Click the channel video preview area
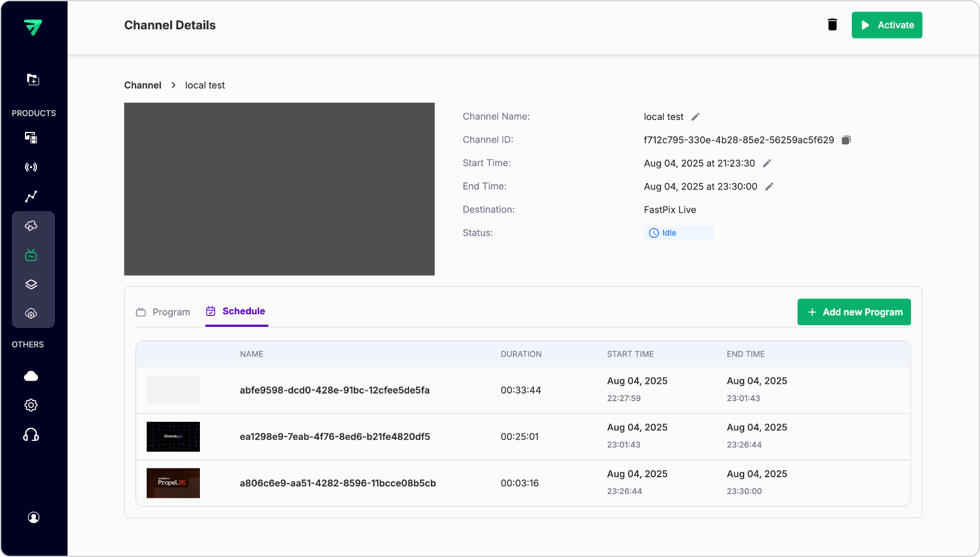The width and height of the screenshot is (980, 557). (279, 189)
